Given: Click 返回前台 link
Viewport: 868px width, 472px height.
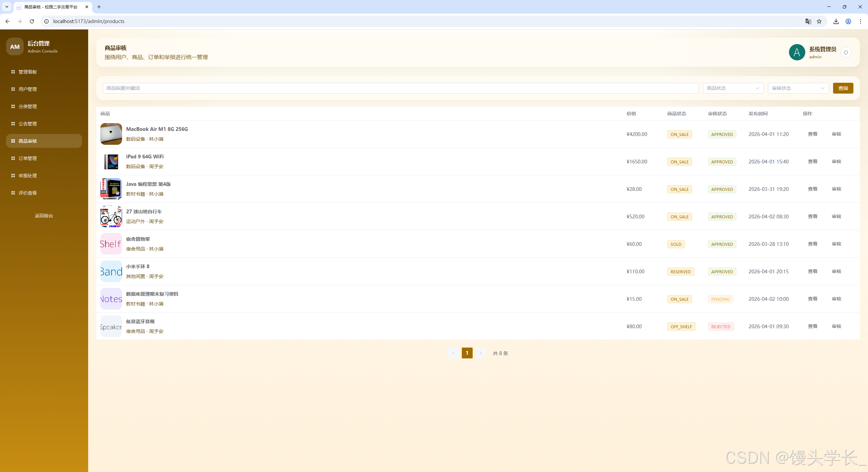Looking at the screenshot, I should tap(44, 216).
